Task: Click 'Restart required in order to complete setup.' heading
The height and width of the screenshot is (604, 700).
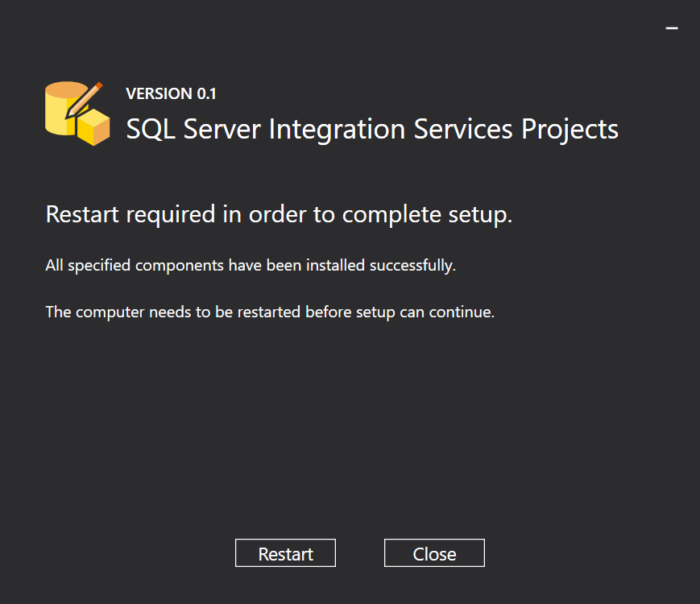Action: (279, 215)
